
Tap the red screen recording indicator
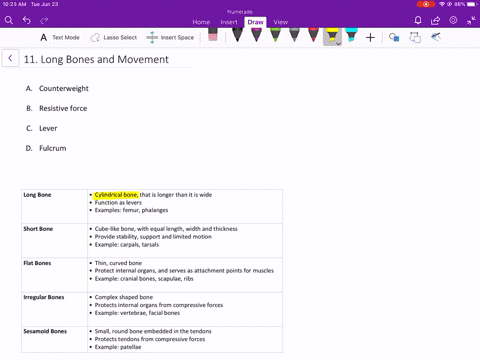tap(426, 4)
